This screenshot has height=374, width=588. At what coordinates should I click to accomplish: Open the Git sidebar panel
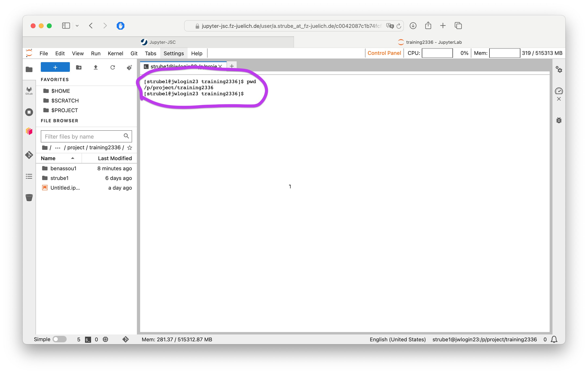coord(29,155)
